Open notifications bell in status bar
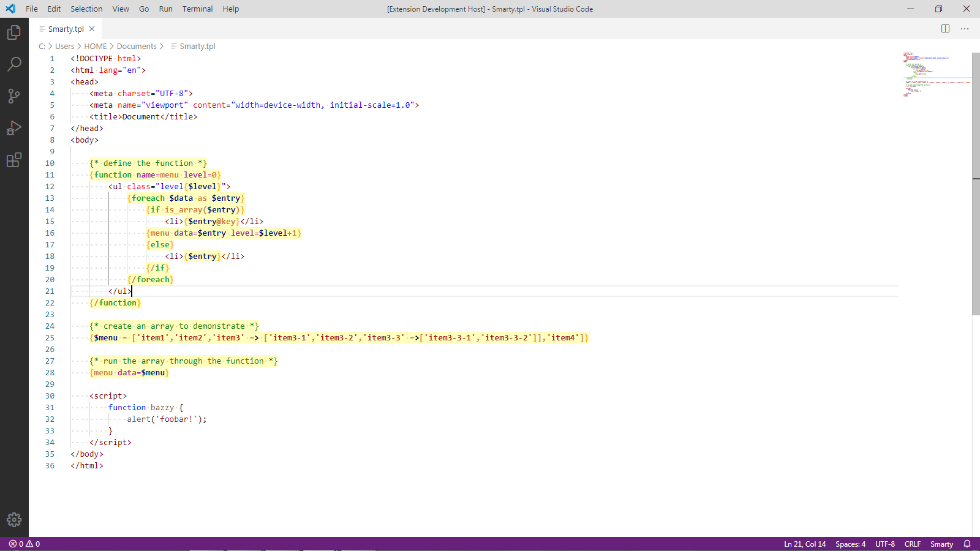 click(967, 544)
